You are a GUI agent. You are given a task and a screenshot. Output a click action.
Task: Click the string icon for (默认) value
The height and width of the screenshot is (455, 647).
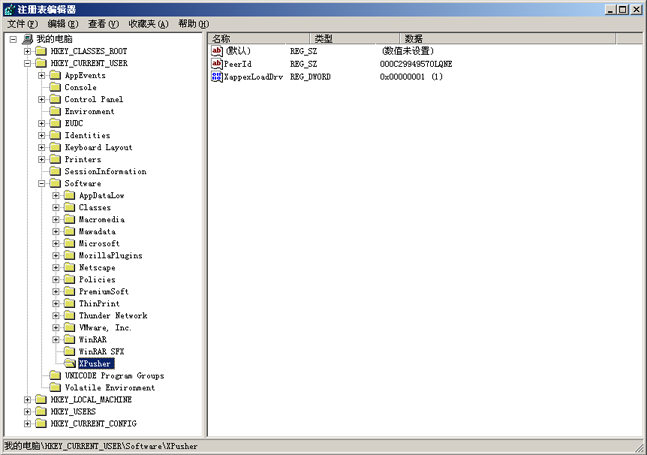[x=217, y=51]
